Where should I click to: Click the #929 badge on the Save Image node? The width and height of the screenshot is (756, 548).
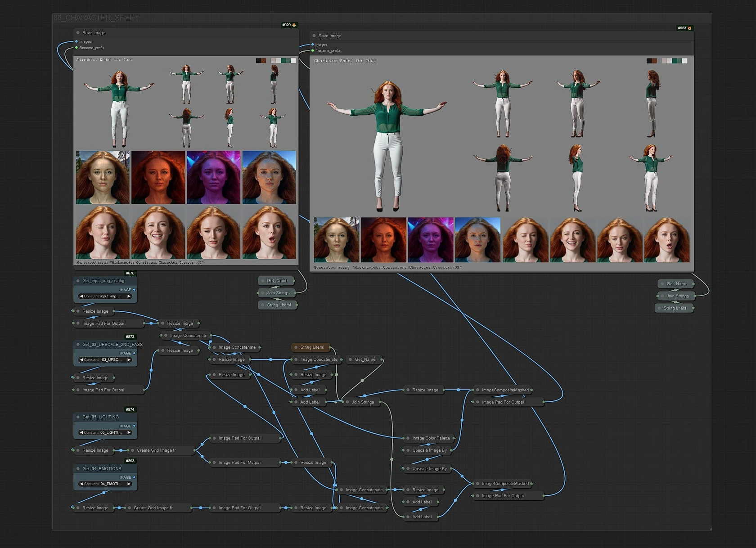(289, 25)
